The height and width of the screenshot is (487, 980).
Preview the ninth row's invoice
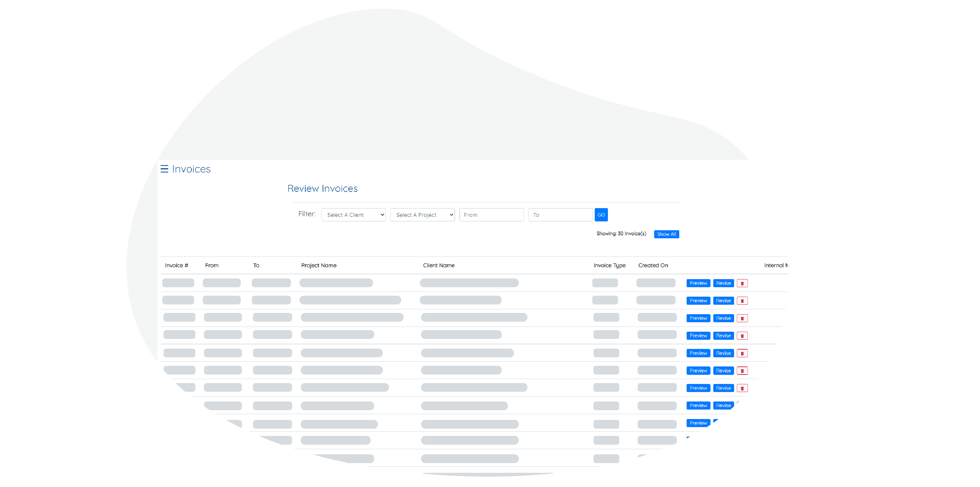pyautogui.click(x=698, y=423)
